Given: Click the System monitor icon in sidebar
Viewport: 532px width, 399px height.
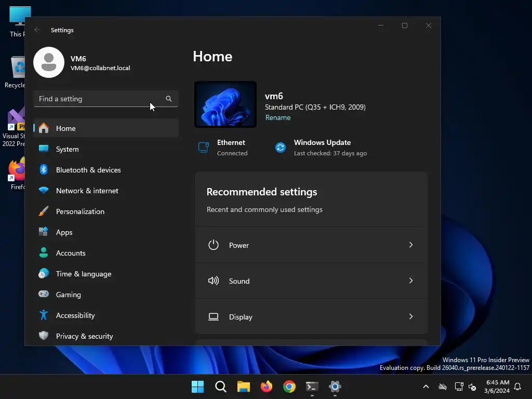Looking at the screenshot, I should pos(44,149).
